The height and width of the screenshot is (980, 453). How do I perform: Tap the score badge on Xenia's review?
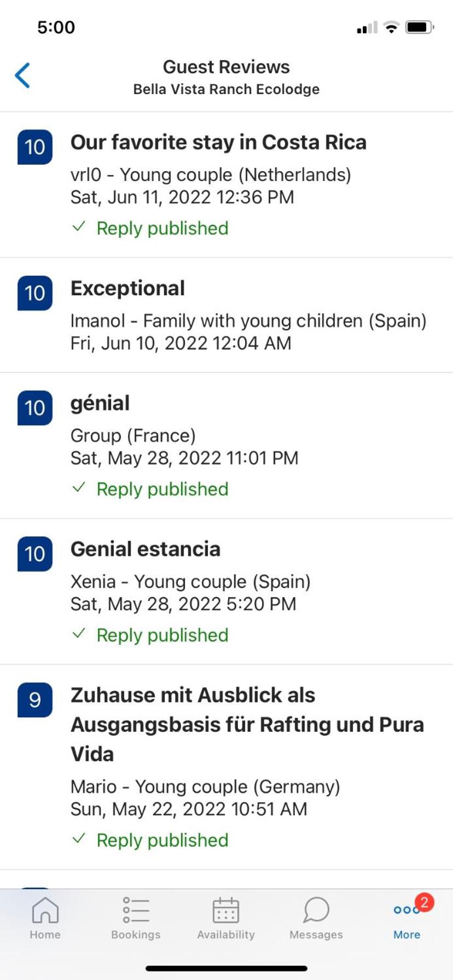pyautogui.click(x=35, y=554)
